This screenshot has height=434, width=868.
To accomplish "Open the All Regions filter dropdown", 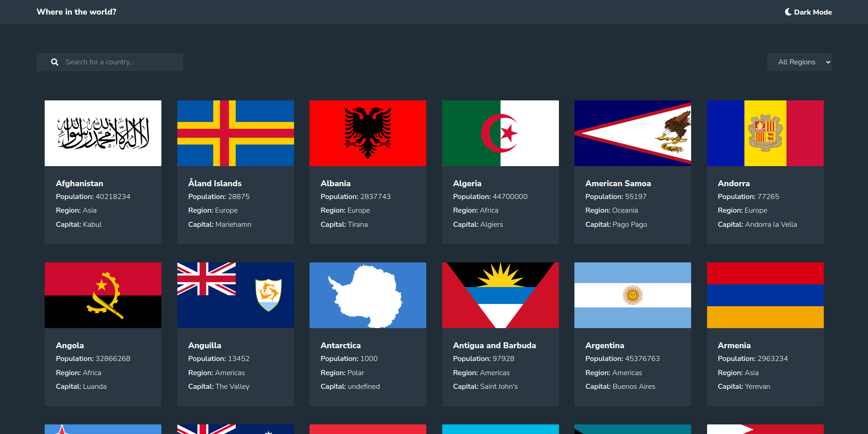I will (800, 62).
